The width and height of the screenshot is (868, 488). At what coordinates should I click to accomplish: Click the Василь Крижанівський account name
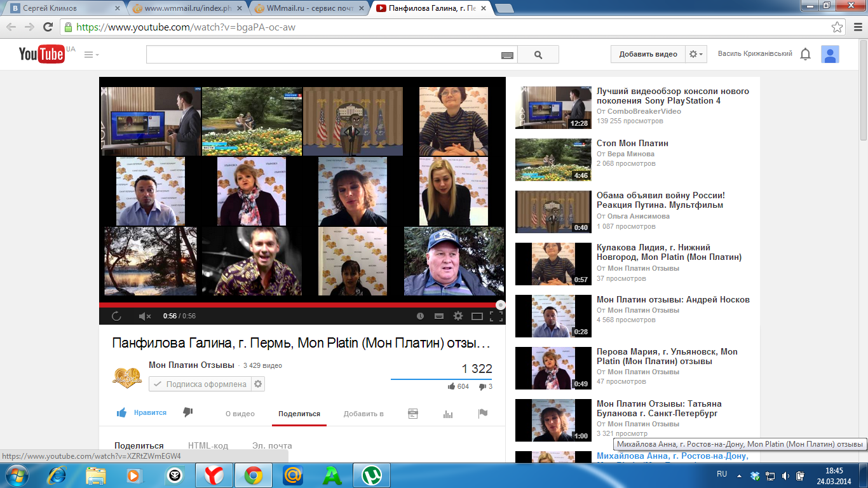[755, 54]
